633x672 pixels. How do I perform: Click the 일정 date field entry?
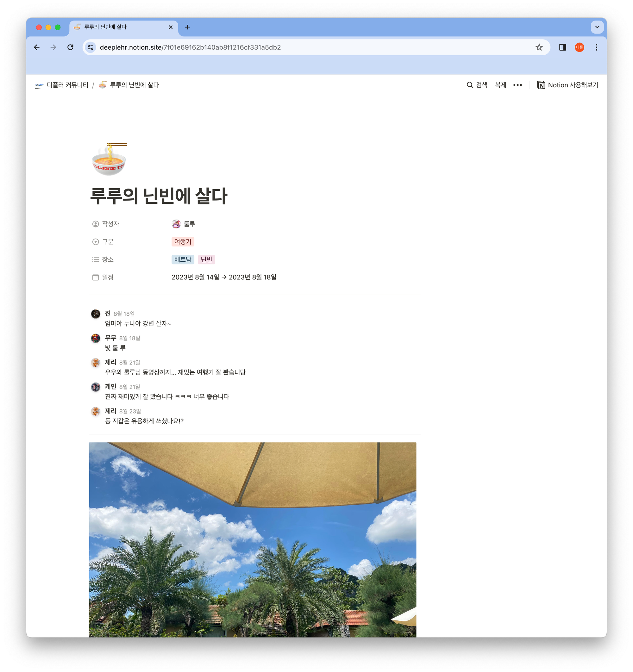pos(224,277)
